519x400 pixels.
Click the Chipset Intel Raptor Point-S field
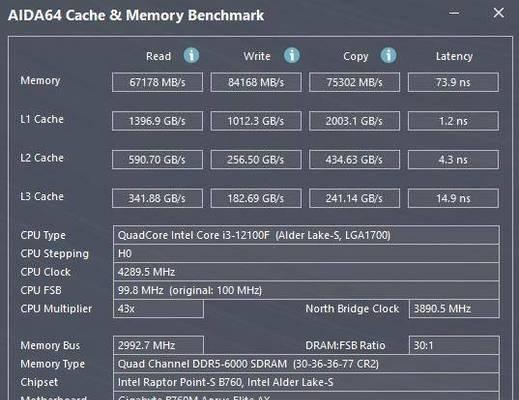coord(306,382)
